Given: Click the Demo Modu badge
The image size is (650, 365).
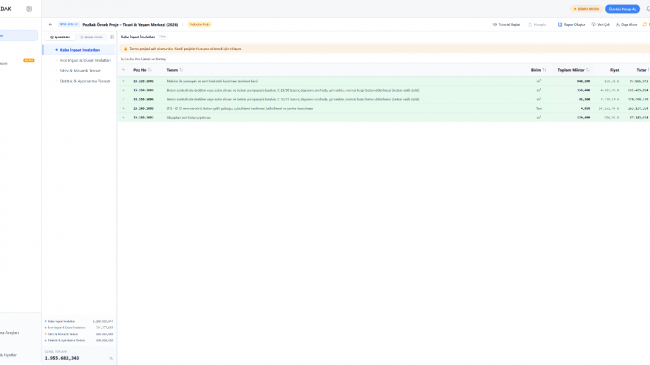Looking at the screenshot, I should pos(586,9).
